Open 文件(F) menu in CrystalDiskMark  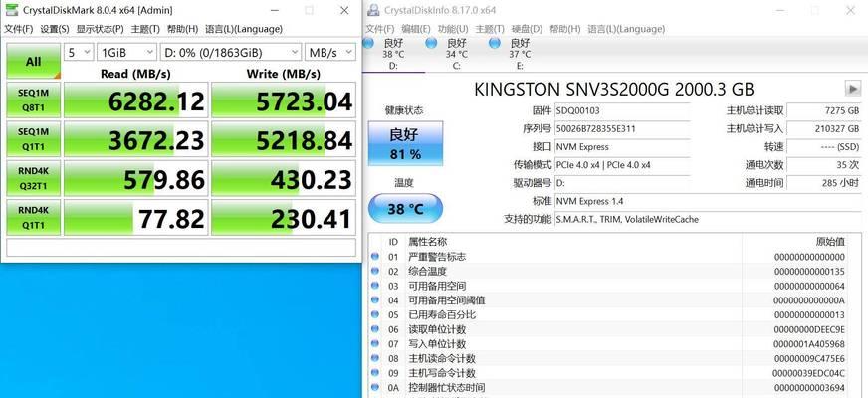pyautogui.click(x=19, y=29)
